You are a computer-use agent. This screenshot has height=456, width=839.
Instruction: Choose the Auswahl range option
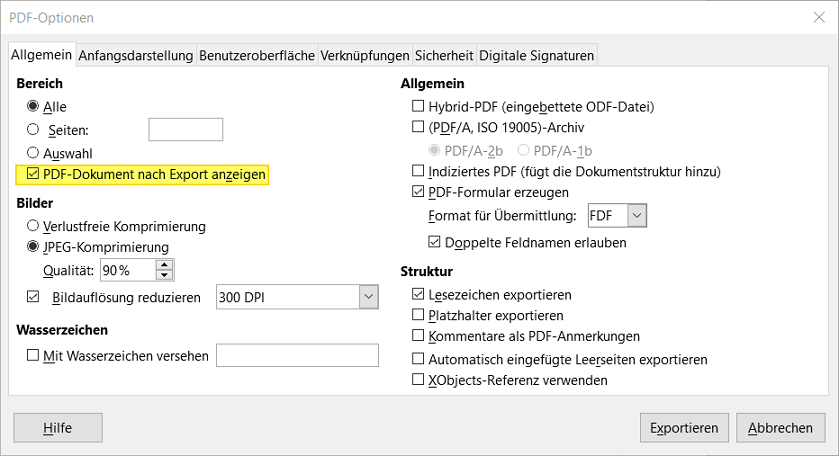[33, 153]
